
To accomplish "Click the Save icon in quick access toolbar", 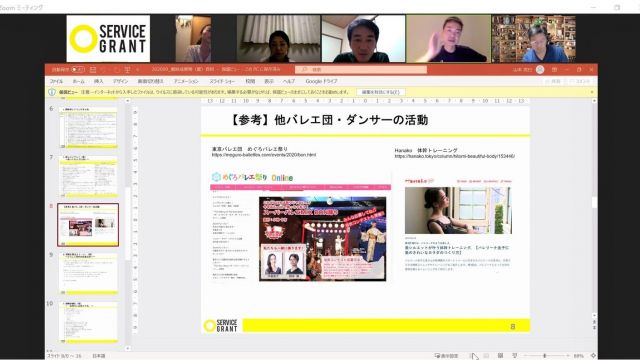I will tap(93, 70).
